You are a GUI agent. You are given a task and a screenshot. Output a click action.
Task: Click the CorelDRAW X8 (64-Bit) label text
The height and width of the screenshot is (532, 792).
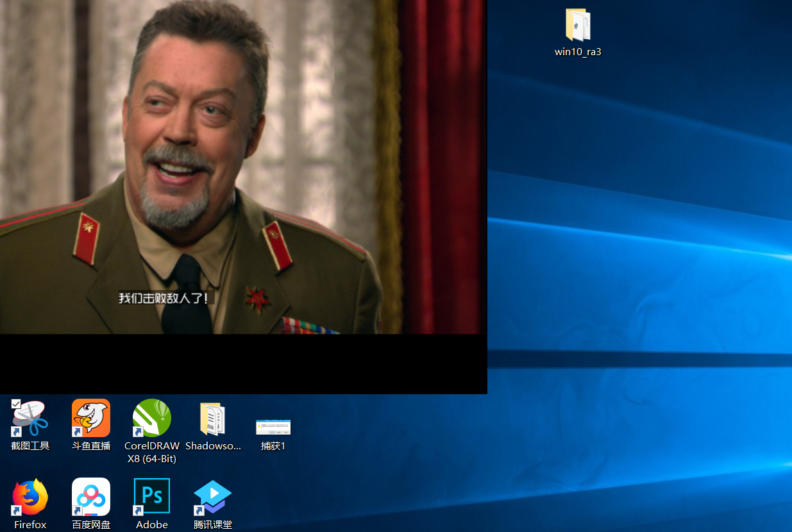(x=152, y=452)
